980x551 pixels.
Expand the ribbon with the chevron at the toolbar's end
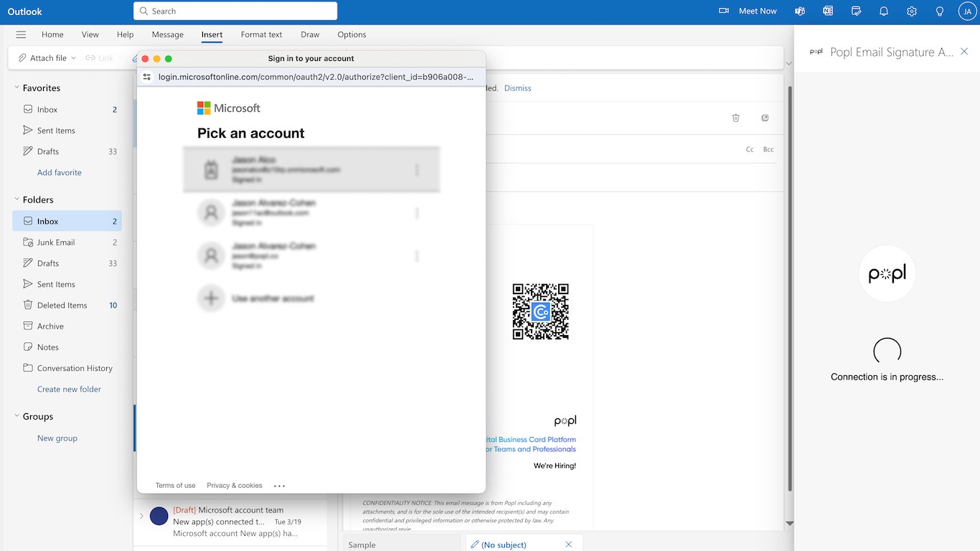[788, 64]
